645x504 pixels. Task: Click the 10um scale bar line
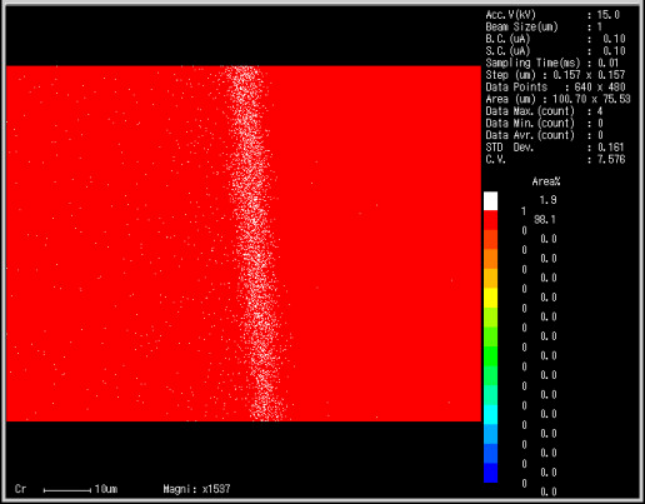tap(67, 490)
